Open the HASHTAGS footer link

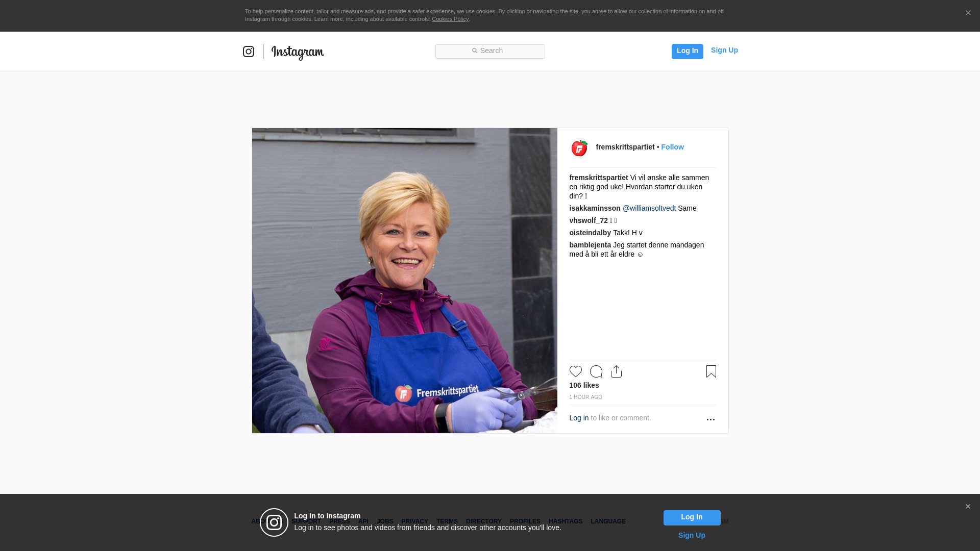[x=565, y=521]
